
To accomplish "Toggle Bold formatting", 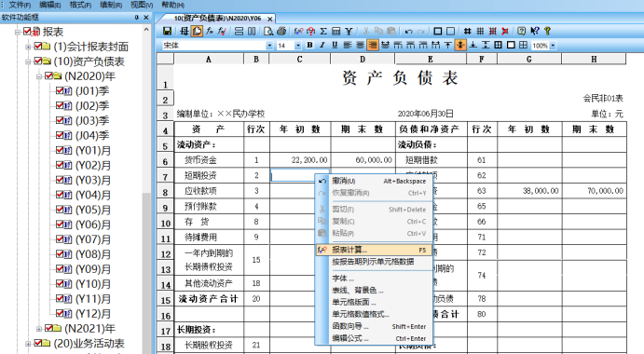I will (x=309, y=45).
